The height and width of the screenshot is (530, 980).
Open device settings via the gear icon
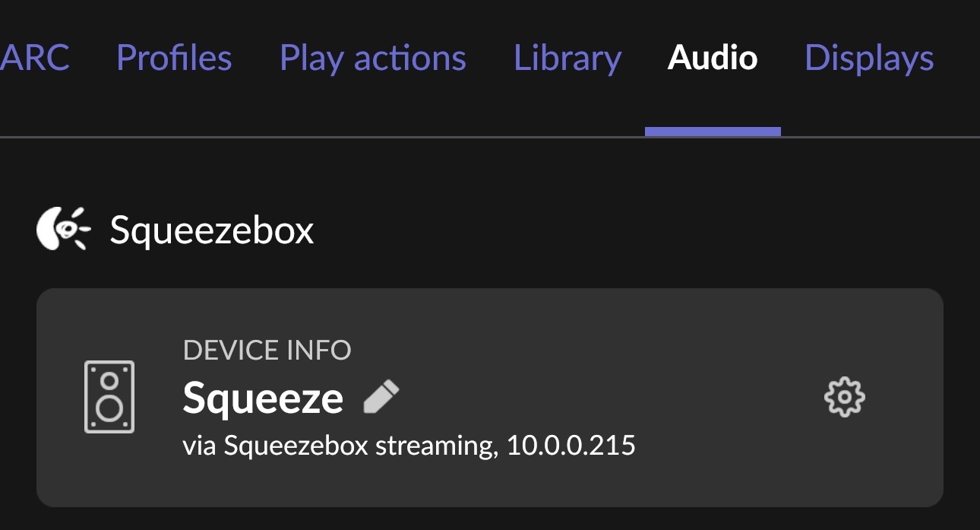[x=845, y=397]
